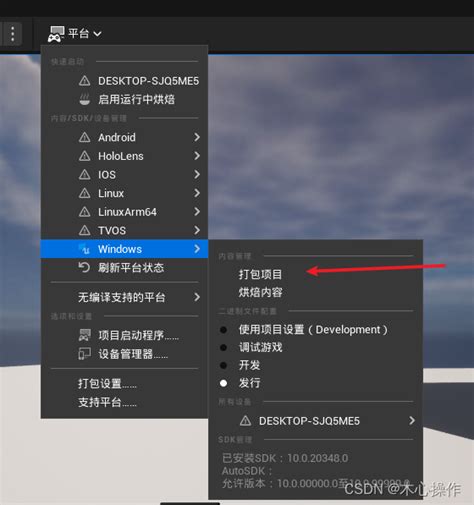Screen dimensions: 474x505
Task: Click the Windows platform icon
Action: [x=85, y=249]
